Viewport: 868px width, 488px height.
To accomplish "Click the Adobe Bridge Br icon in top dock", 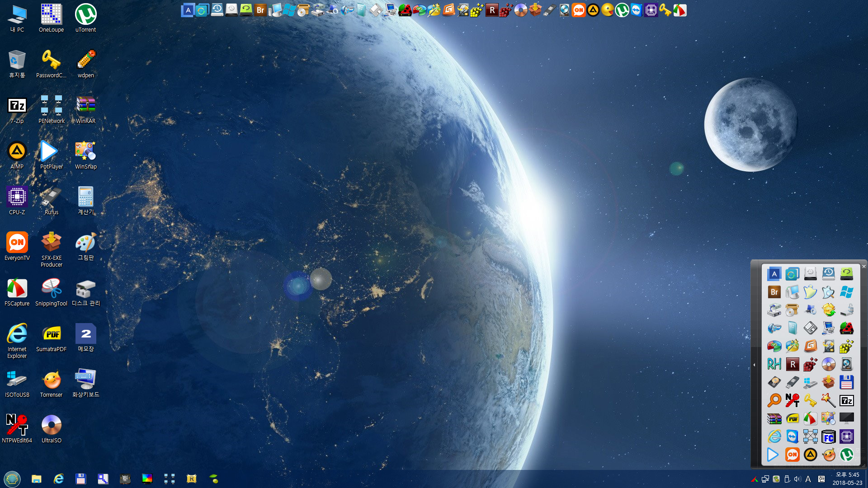I will pyautogui.click(x=260, y=10).
